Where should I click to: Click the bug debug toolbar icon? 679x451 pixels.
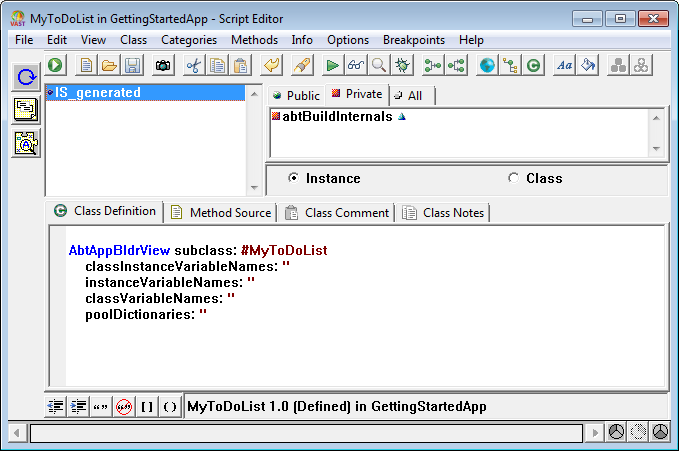[x=402, y=65]
